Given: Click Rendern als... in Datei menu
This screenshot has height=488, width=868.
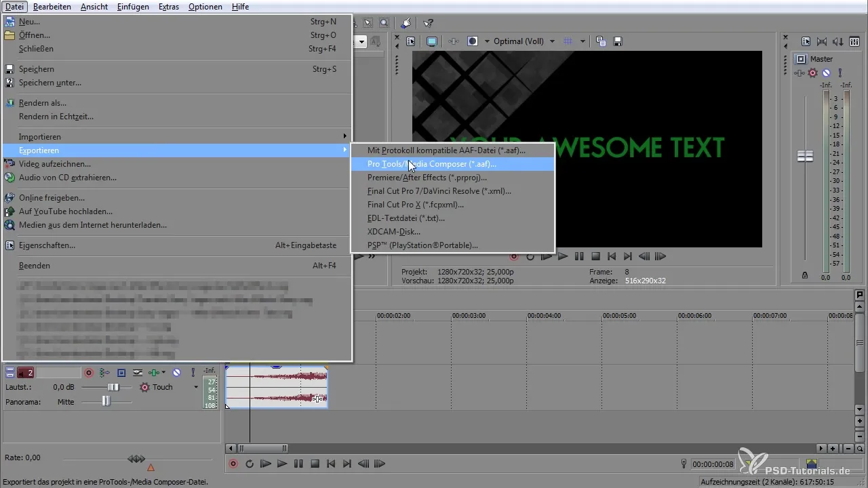Looking at the screenshot, I should pos(177,103).
